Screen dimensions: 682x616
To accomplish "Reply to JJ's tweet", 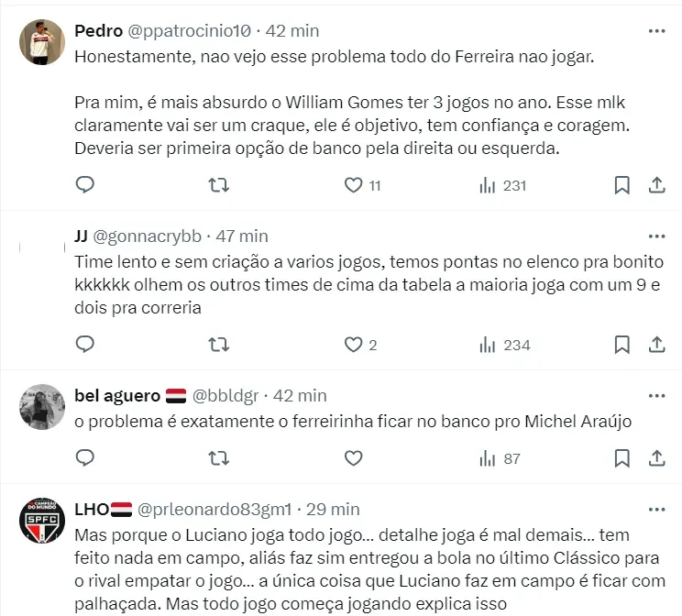I will click(x=84, y=345).
